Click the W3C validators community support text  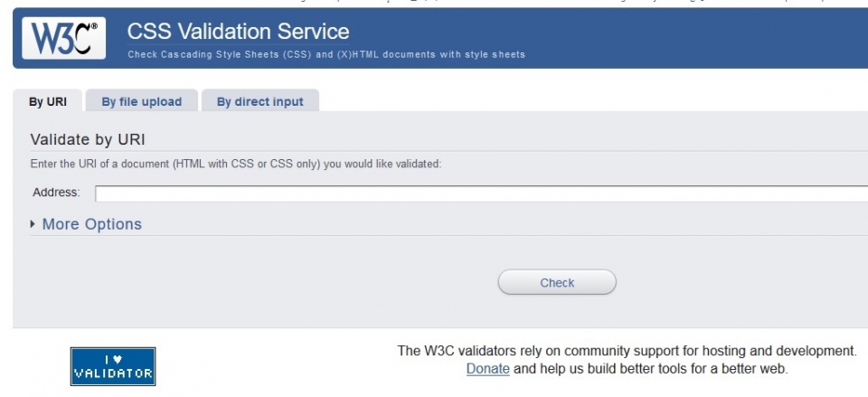[x=626, y=351]
